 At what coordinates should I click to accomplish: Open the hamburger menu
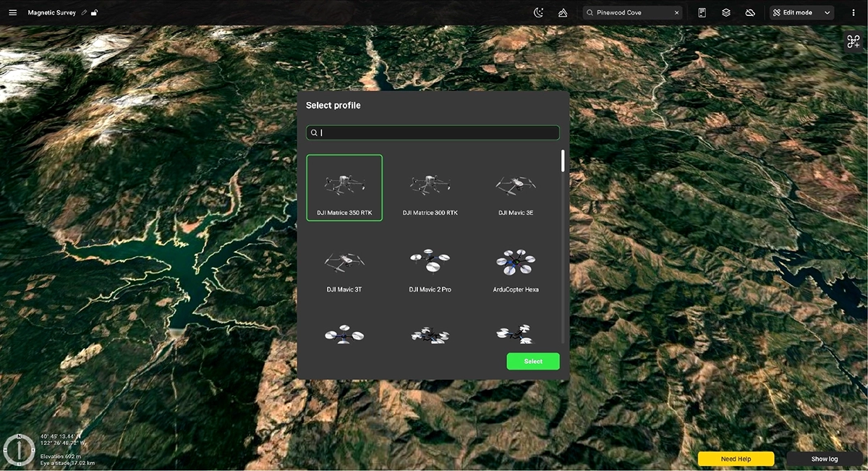12,12
